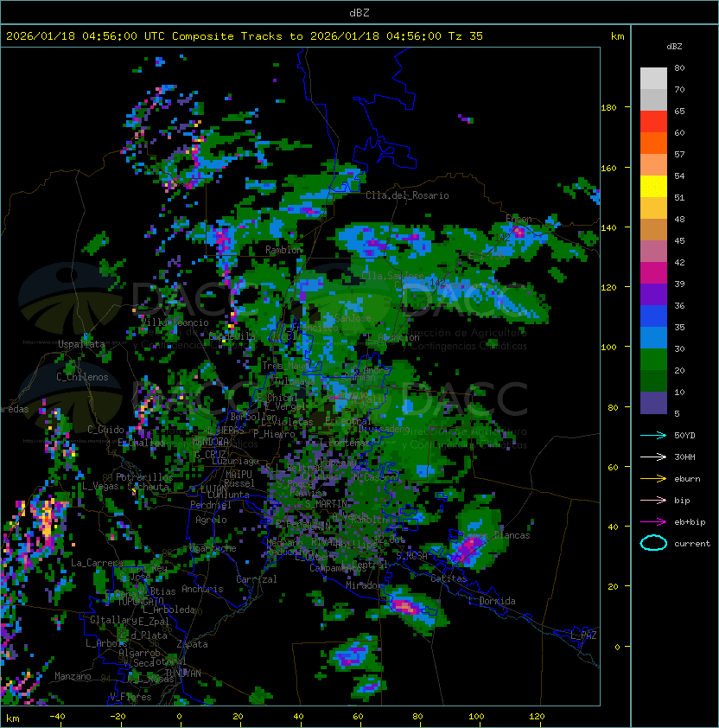Pick the bright yellow 51–54 dBZ swatch
719x728 pixels.
tap(653, 187)
